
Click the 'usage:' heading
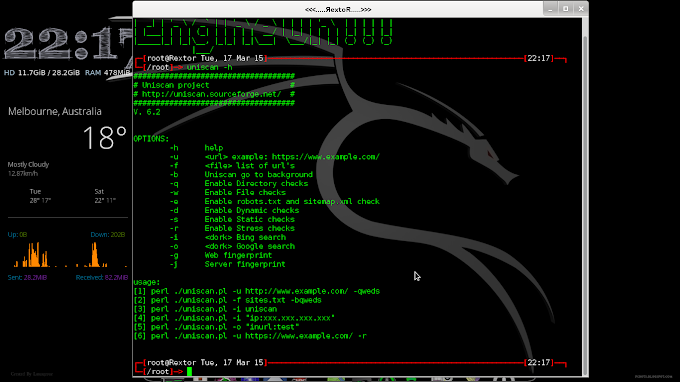[x=147, y=282]
